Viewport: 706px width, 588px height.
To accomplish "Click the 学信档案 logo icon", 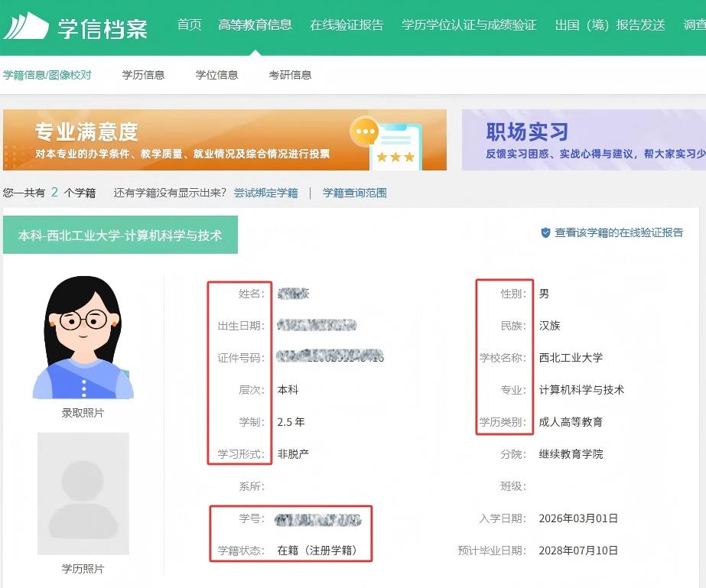I will click(x=26, y=27).
